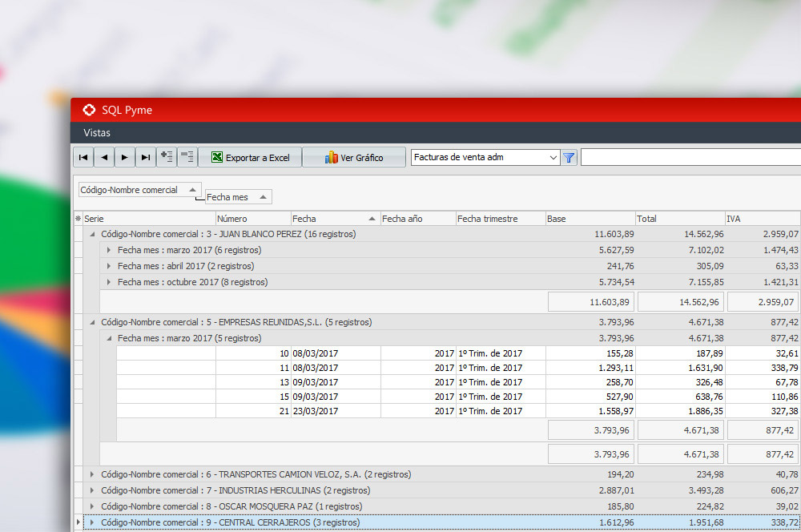Image resolution: width=801 pixels, height=532 pixels.
Task: Expand the TRANSPORTES CAMION VELOZ group
Action: click(92, 474)
